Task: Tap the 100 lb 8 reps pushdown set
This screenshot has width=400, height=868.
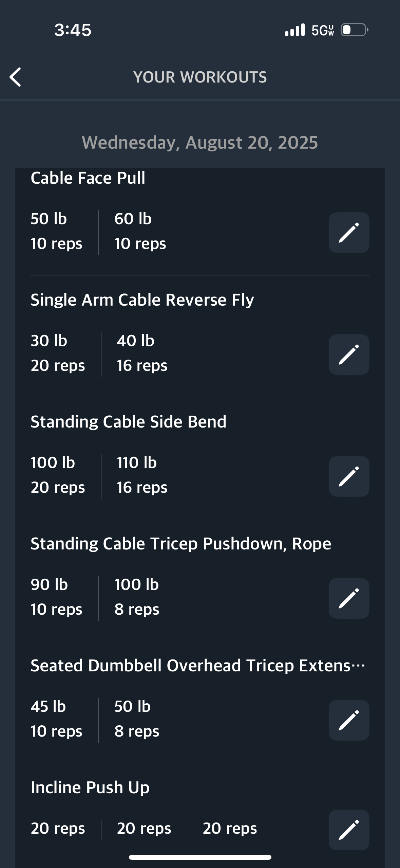Action: tap(137, 597)
